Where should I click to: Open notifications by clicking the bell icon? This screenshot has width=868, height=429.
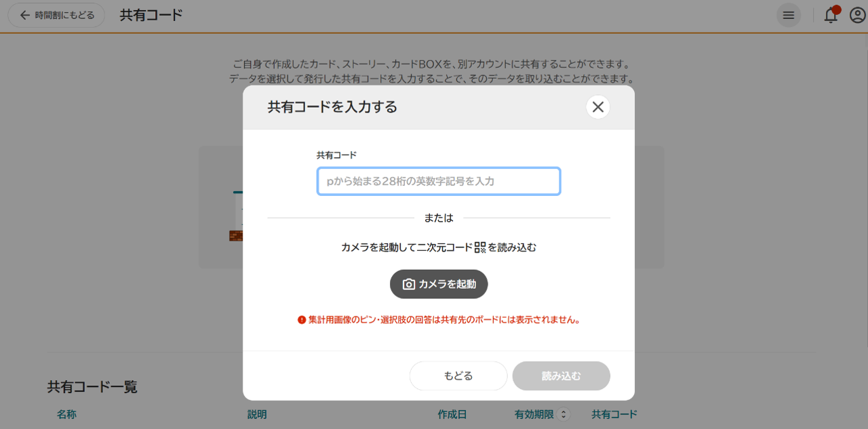(830, 15)
